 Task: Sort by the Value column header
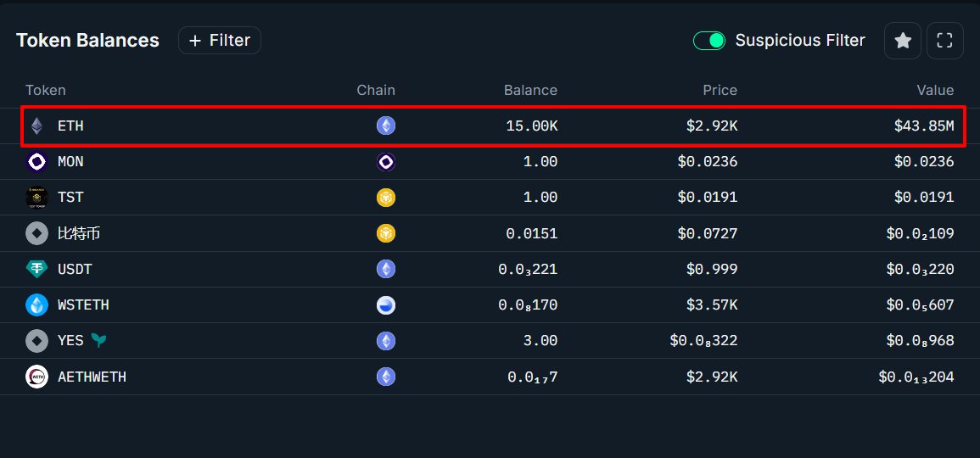pos(935,91)
